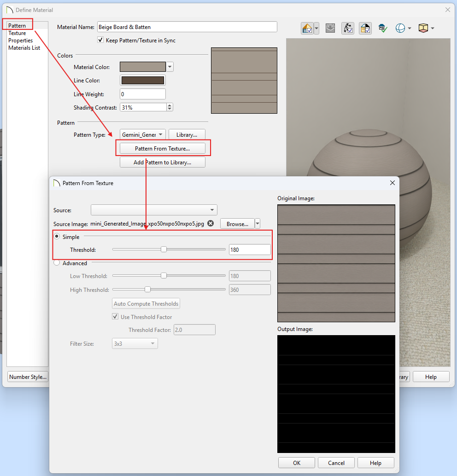Viewport: 457px width, 476px height.
Task: Click the Line Color swatch
Action: [143, 80]
